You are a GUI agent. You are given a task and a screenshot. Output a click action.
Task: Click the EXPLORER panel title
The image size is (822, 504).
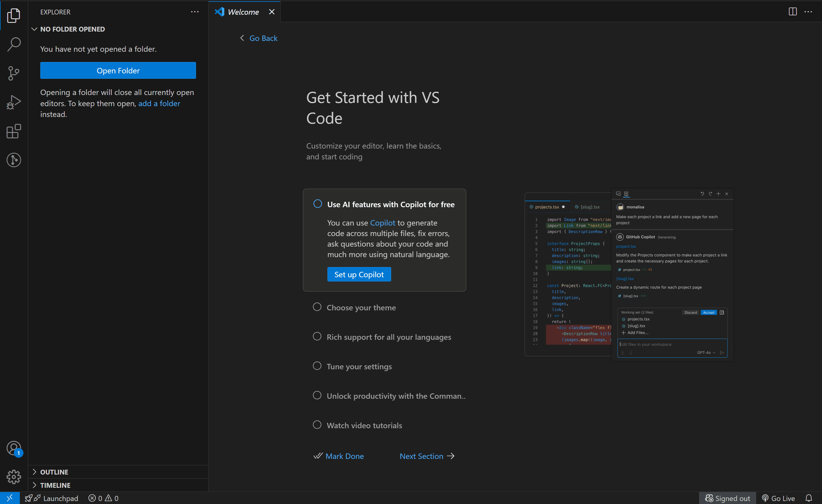(x=55, y=12)
